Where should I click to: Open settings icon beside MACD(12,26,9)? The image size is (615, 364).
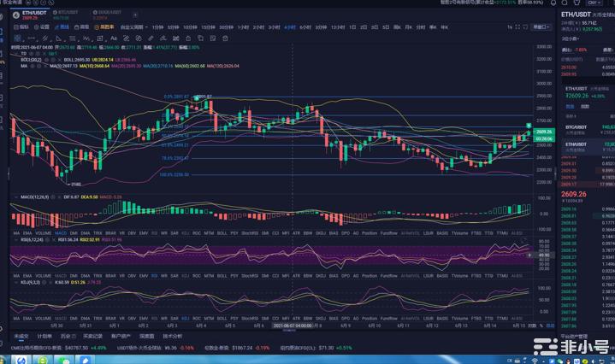coord(52,197)
